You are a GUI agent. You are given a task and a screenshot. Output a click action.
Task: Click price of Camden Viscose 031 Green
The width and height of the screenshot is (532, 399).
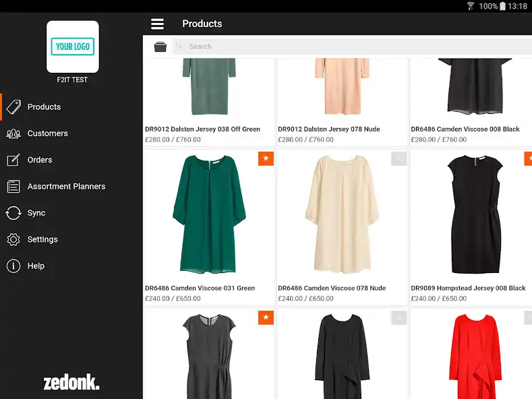(x=173, y=299)
